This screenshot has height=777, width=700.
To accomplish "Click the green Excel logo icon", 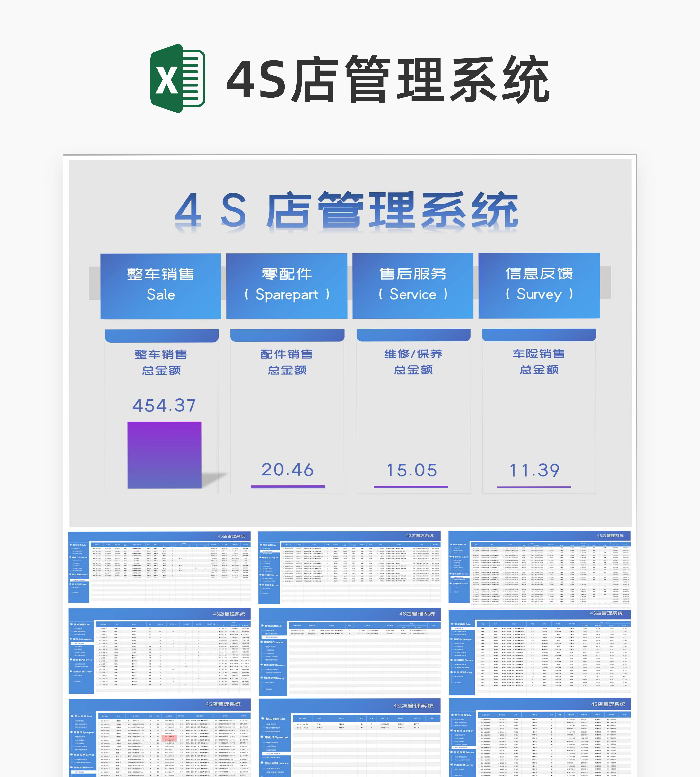I will [177, 78].
